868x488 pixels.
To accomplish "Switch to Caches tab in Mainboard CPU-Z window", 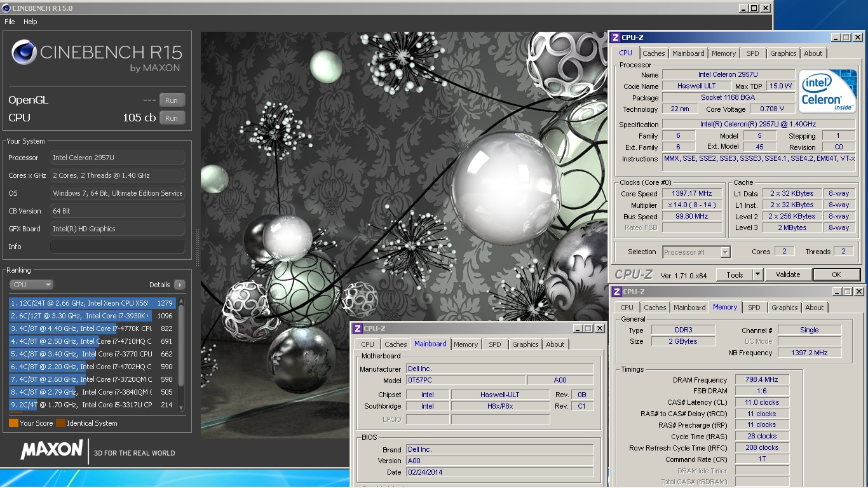I will click(395, 344).
